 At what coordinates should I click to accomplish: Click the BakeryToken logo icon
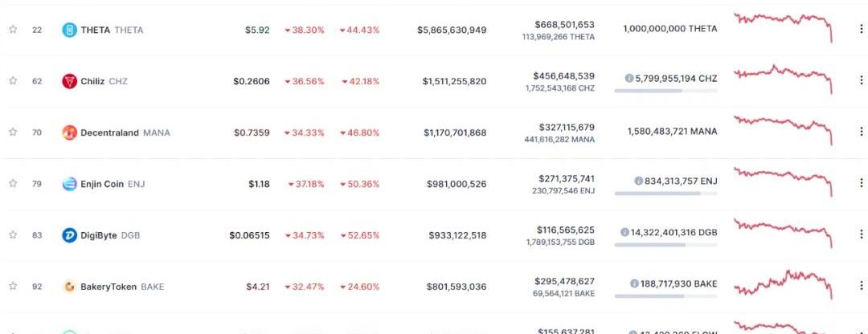coord(69,287)
